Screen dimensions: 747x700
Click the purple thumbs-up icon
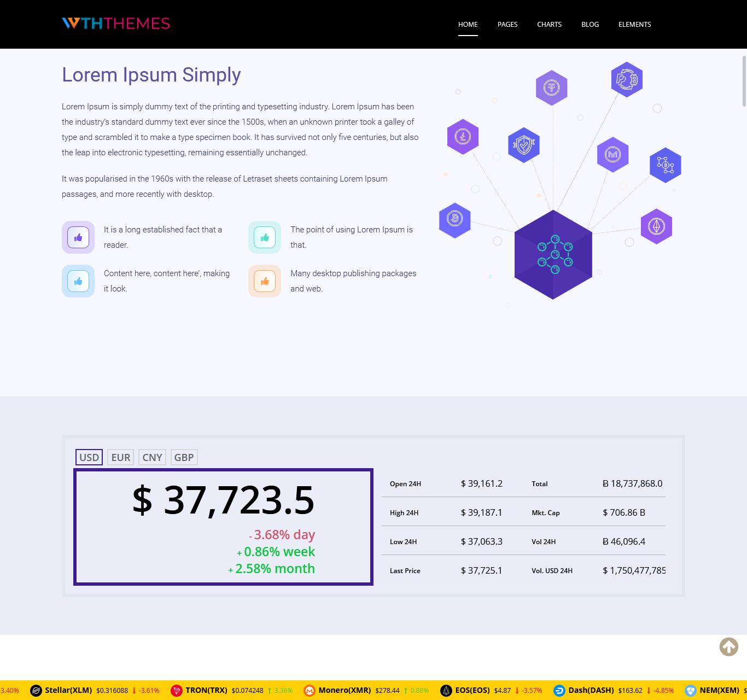[x=78, y=237]
